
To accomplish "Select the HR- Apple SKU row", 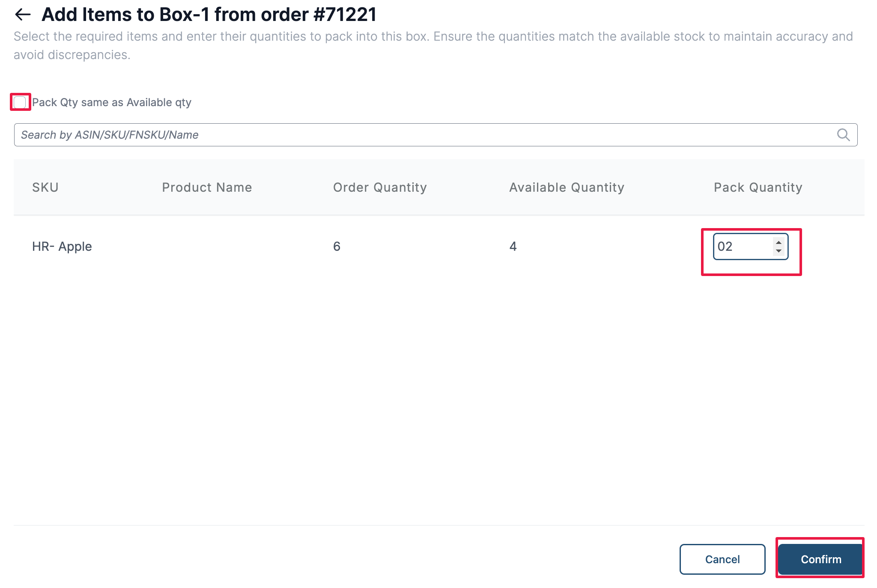I will point(62,246).
